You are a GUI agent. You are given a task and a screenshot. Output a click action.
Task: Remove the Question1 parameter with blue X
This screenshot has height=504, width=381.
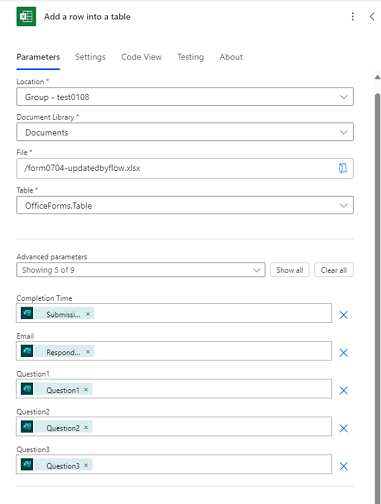point(344,390)
